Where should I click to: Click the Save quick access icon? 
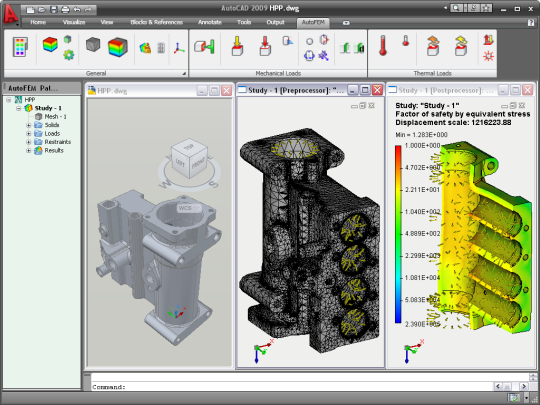pos(54,10)
